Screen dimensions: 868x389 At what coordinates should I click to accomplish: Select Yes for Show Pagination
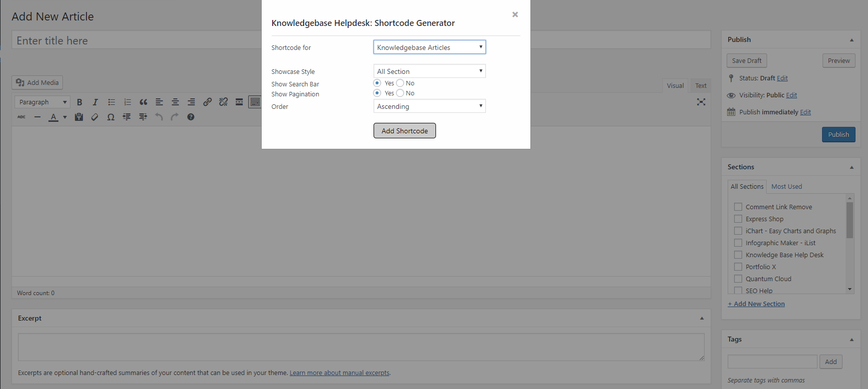[x=377, y=93]
